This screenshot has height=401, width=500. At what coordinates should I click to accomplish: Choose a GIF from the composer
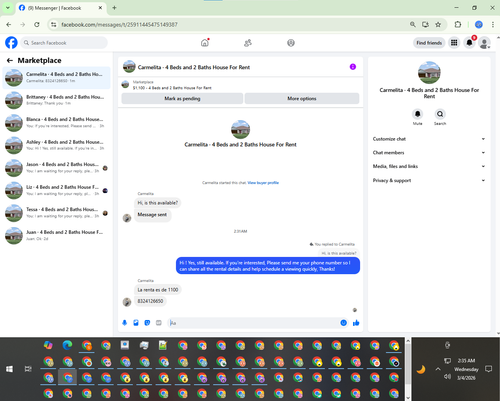coord(159,323)
